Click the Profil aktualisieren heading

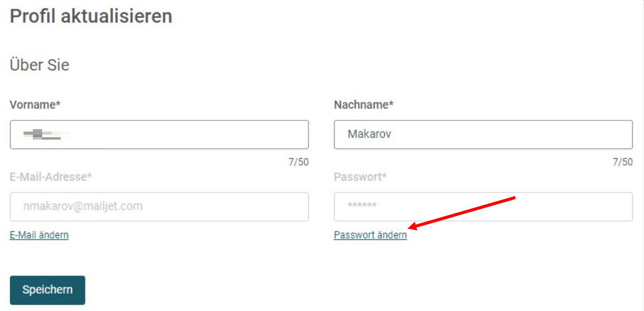[x=90, y=17]
